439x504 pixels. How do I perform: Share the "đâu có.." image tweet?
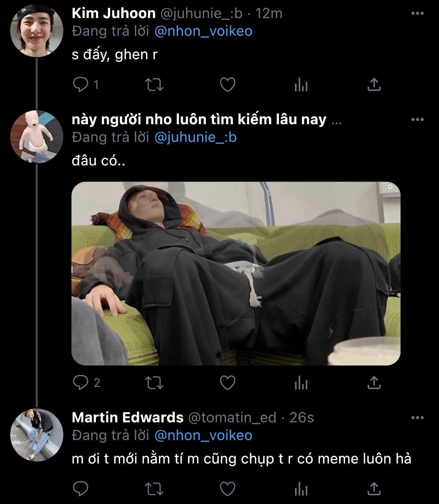(374, 383)
